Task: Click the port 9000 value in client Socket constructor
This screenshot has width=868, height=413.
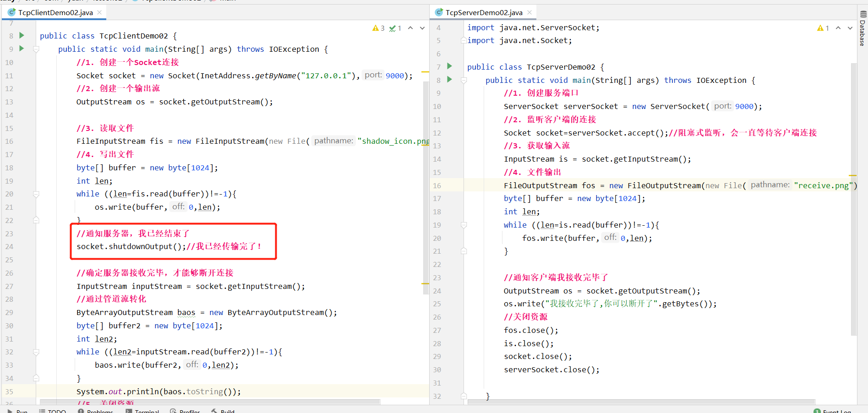Action: tap(395, 76)
